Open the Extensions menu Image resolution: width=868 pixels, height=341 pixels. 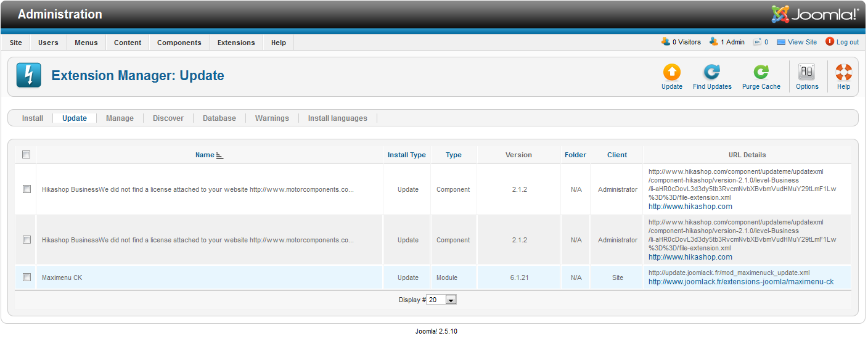[236, 43]
